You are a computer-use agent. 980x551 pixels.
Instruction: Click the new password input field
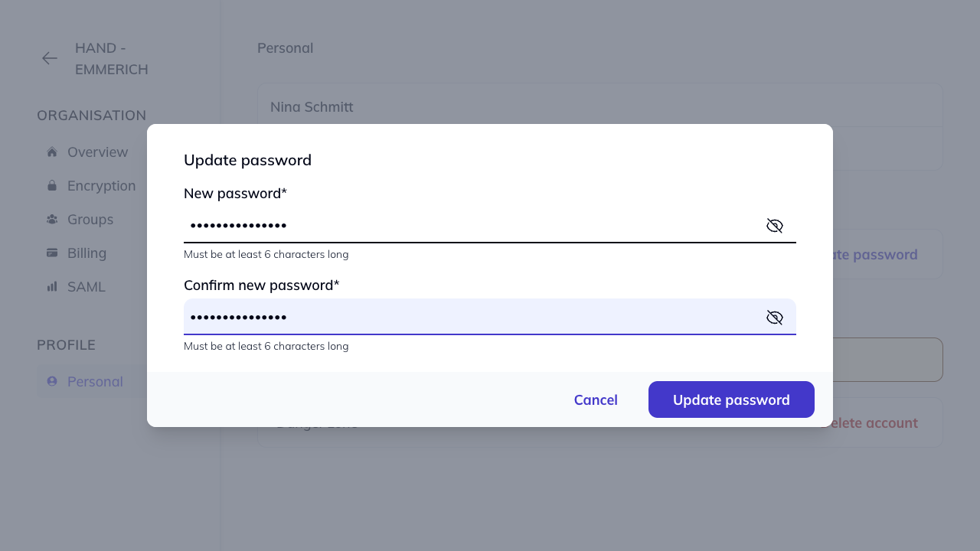[459, 226]
